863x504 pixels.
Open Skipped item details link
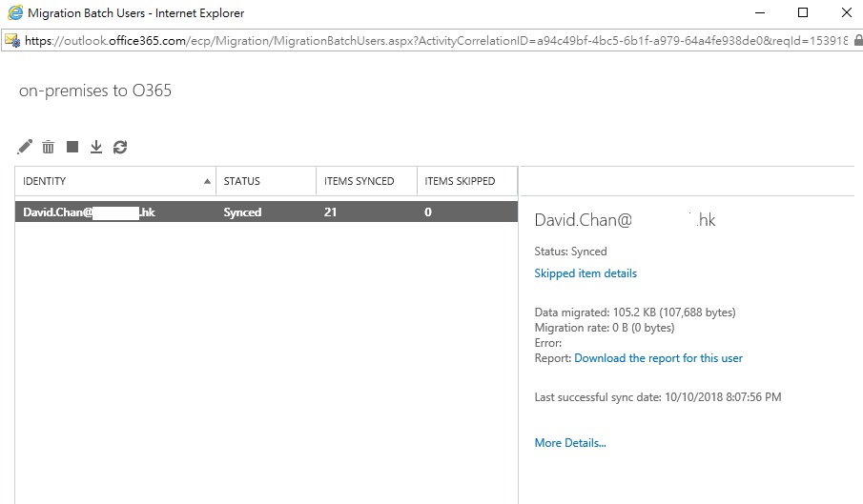pyautogui.click(x=586, y=273)
